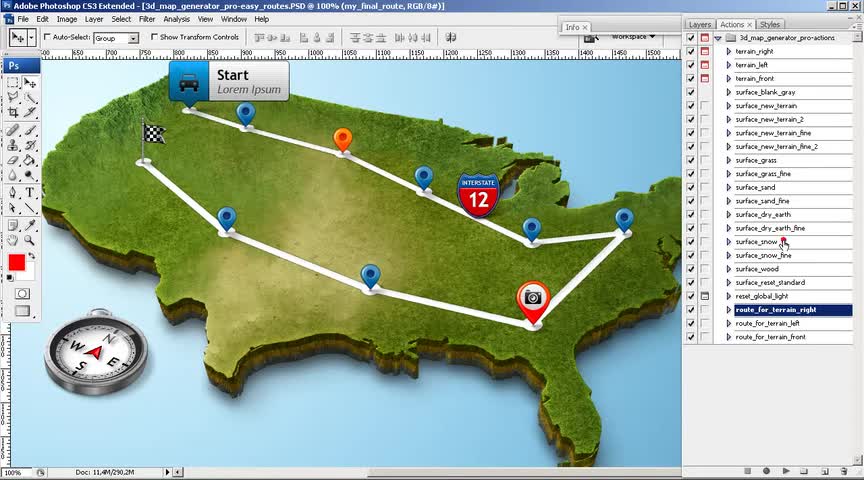
Task: Reset default foreground and background colors
Action: 10,278
